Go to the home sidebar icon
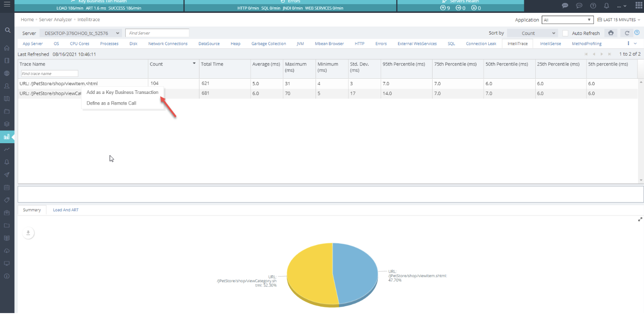The height and width of the screenshot is (314, 644). 7,48
